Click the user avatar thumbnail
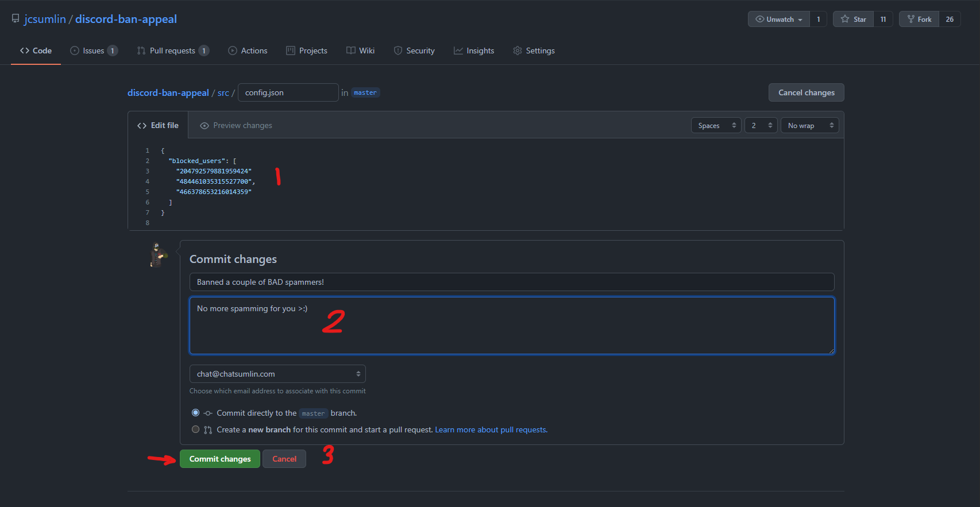The width and height of the screenshot is (980, 507). click(x=158, y=255)
